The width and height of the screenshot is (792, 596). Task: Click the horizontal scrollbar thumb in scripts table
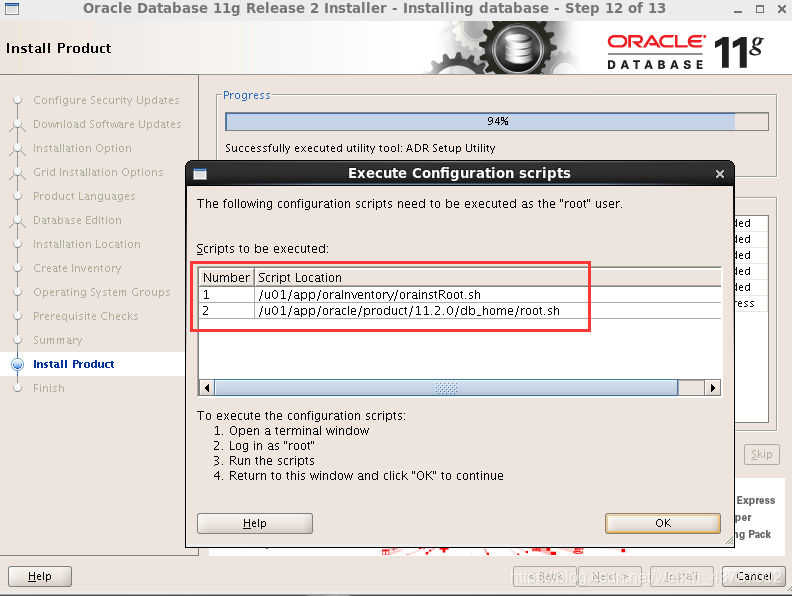[x=446, y=388]
